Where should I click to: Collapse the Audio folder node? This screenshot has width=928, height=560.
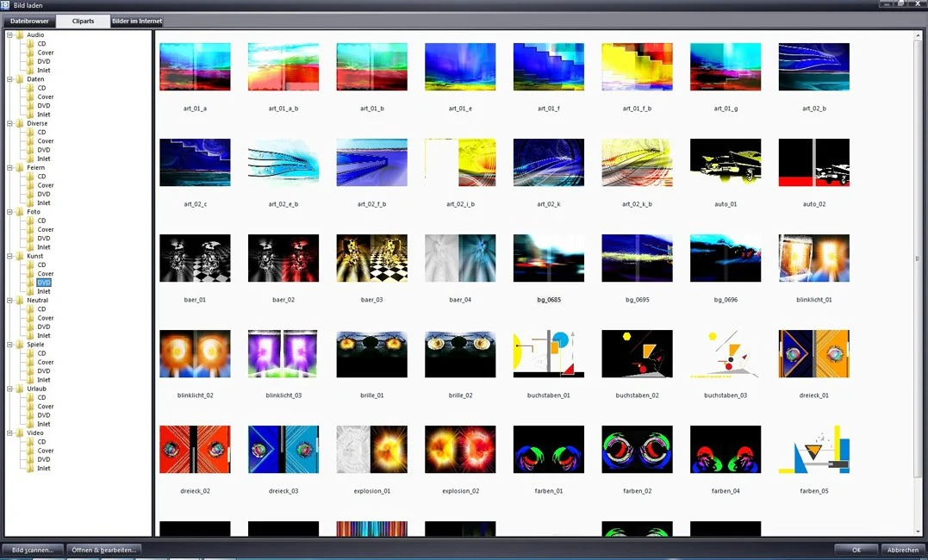[9, 35]
